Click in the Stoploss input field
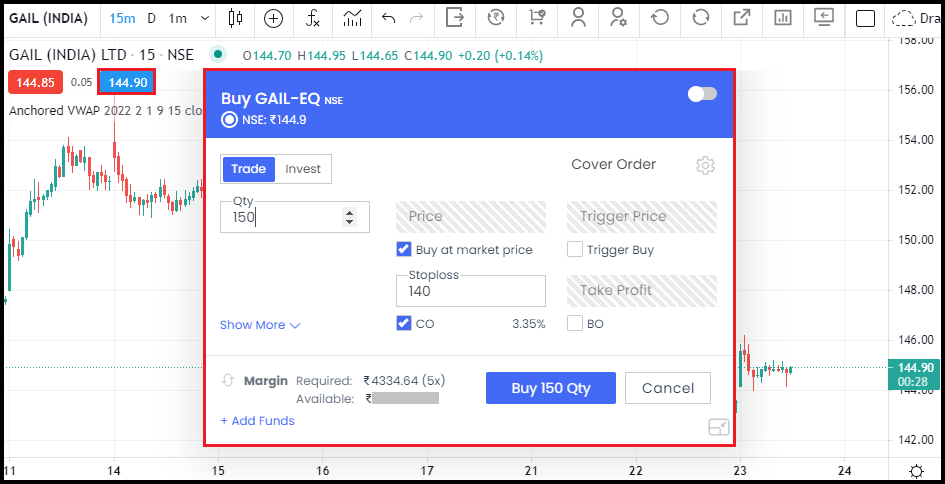Viewport: 945px width, 484px height. coord(471,291)
